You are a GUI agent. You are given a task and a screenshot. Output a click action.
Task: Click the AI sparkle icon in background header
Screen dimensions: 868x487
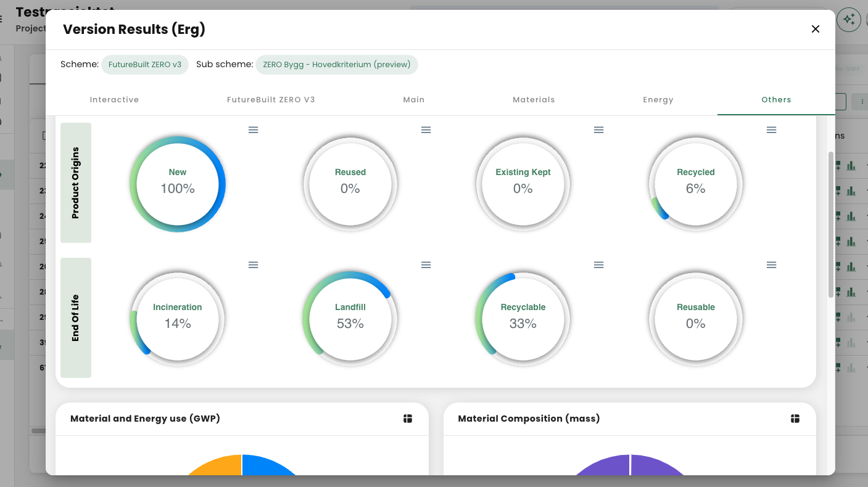849,20
